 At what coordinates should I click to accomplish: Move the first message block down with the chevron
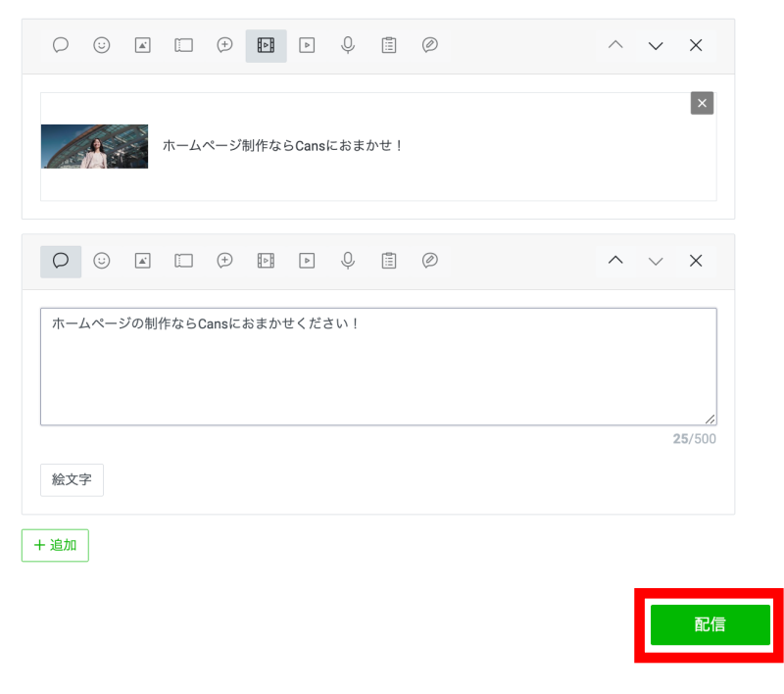tap(656, 45)
